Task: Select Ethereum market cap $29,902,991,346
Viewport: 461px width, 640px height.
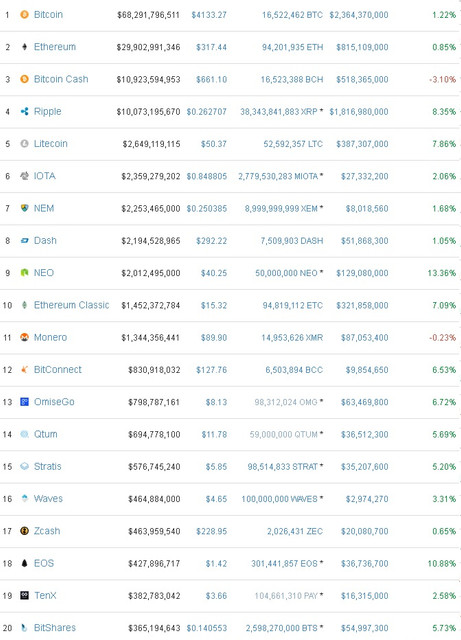Action: pos(148,47)
